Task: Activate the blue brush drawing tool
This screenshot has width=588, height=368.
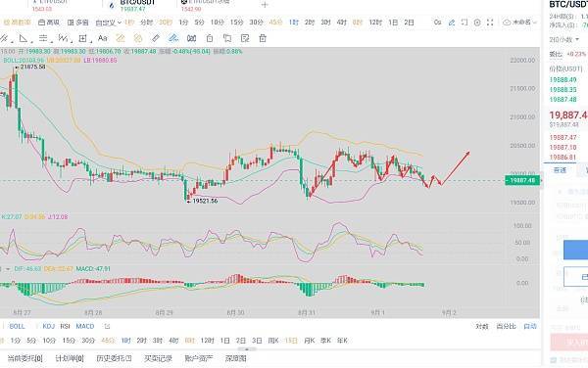Action: pos(172,38)
